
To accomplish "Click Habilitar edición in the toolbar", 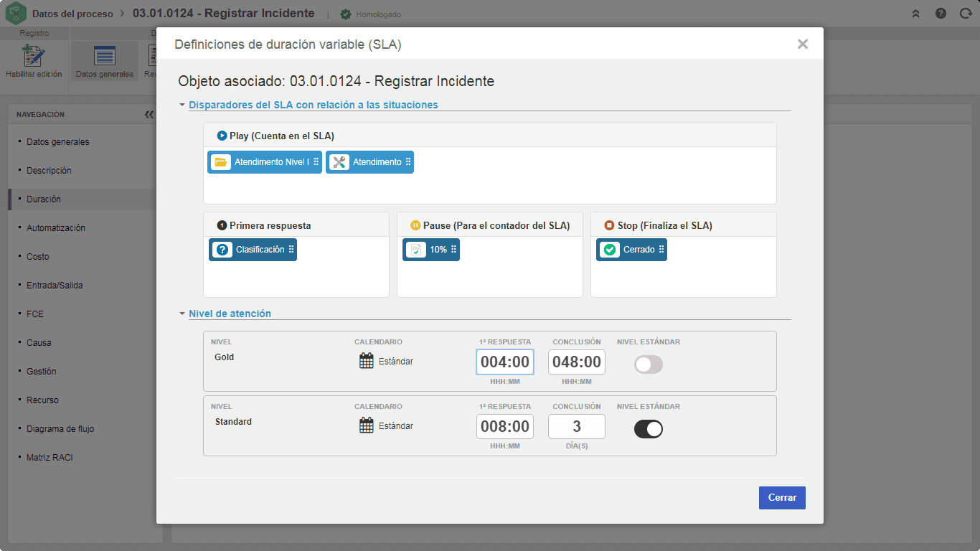I will [34, 62].
